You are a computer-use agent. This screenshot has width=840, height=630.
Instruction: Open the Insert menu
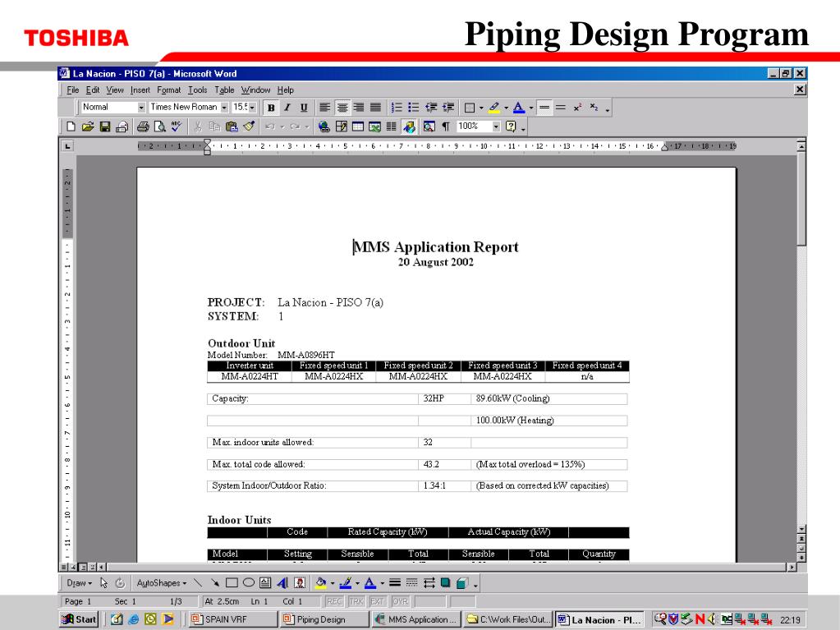(x=140, y=90)
